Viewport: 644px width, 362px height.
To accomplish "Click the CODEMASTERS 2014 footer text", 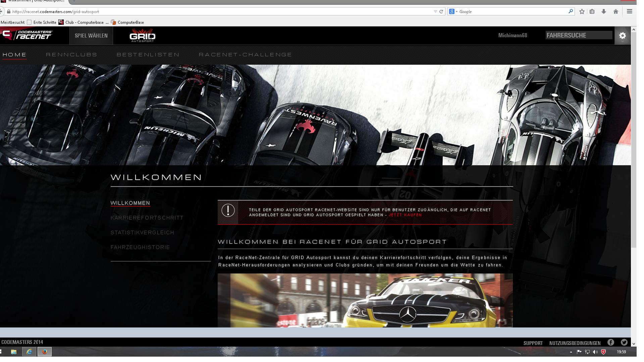I will point(22,342).
